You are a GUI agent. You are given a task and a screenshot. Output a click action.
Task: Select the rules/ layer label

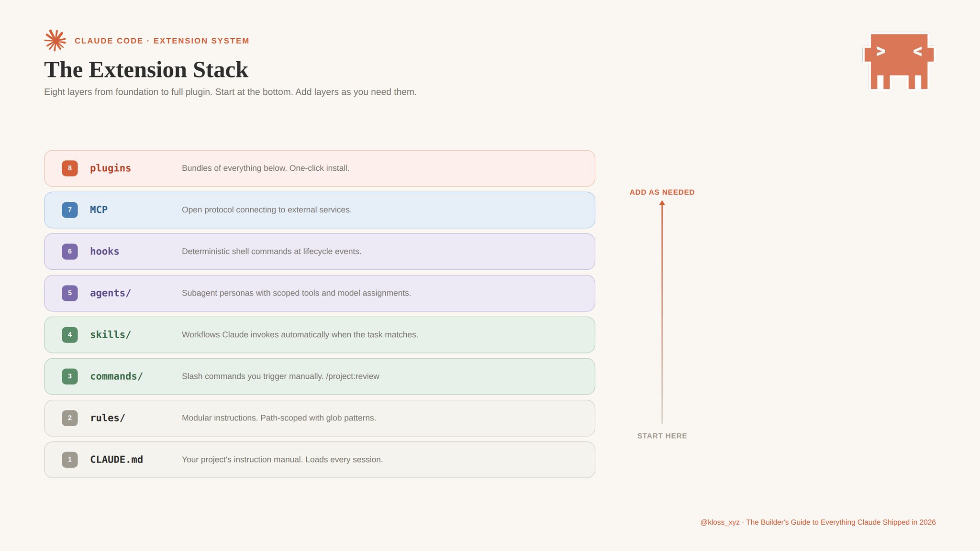pos(108,418)
